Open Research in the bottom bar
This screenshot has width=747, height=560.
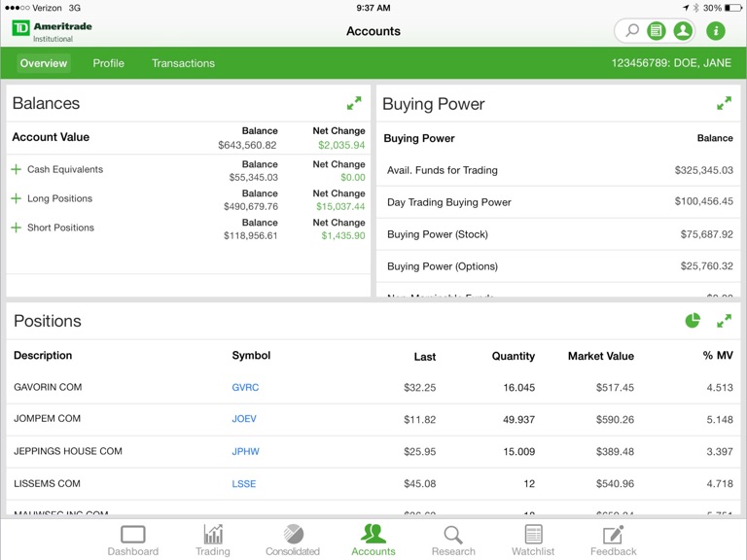(453, 541)
